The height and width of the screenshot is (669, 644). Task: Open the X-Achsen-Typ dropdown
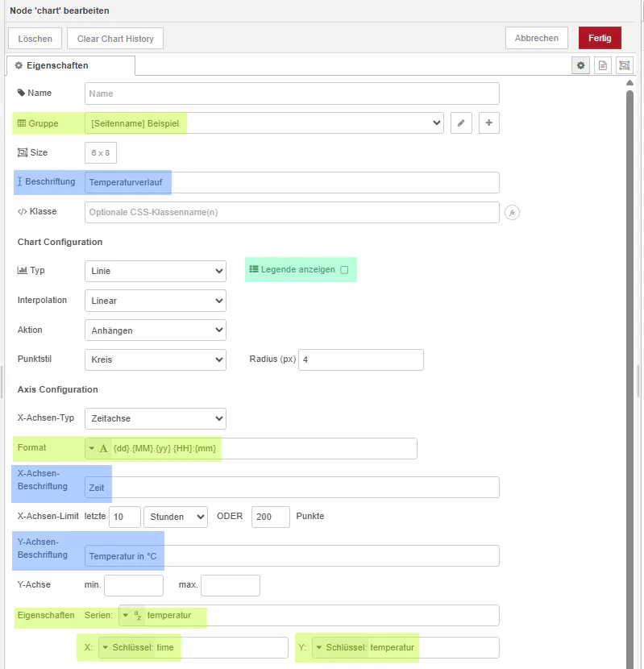point(155,418)
